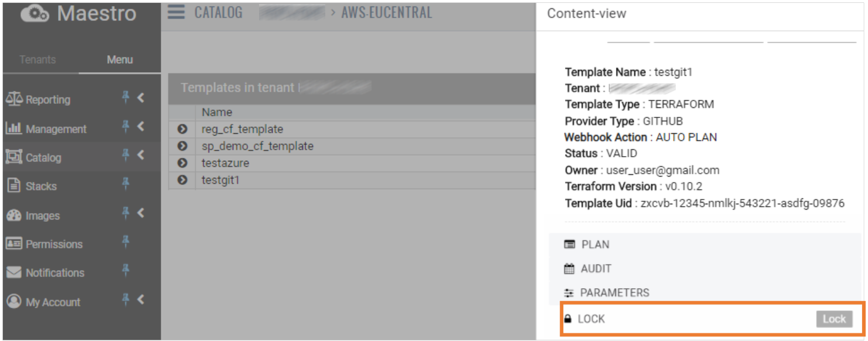Toggle the pin beside Notifications
The image size is (868, 341).
pyautogui.click(x=125, y=271)
